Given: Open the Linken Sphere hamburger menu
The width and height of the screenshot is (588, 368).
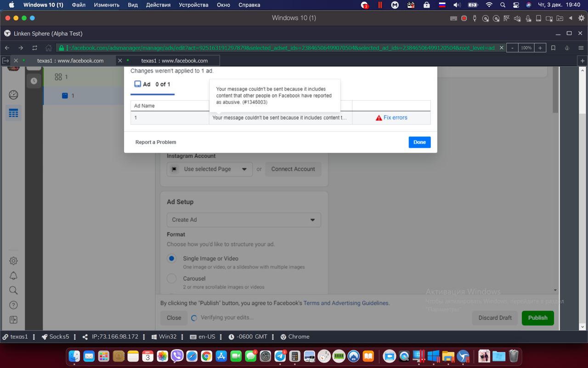Looking at the screenshot, I should coord(581,48).
